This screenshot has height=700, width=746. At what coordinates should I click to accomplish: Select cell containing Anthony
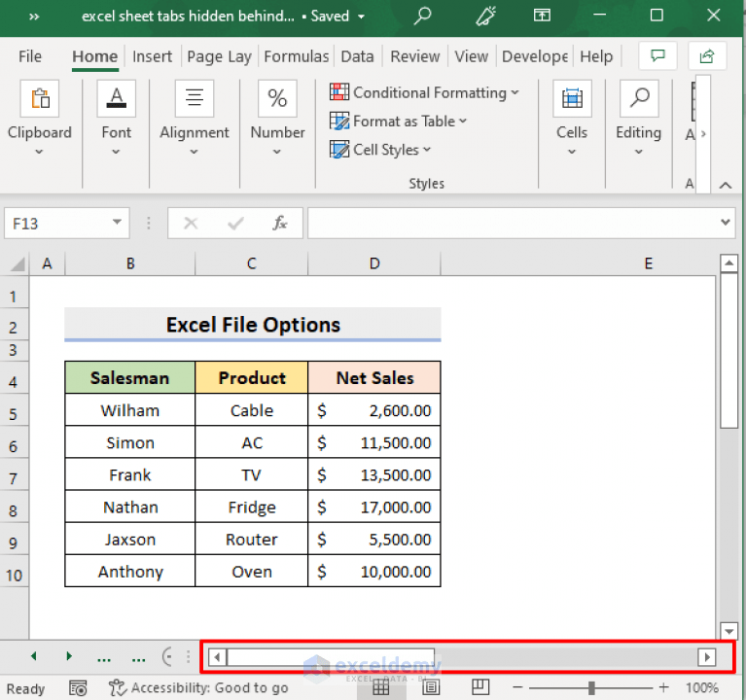coord(130,571)
